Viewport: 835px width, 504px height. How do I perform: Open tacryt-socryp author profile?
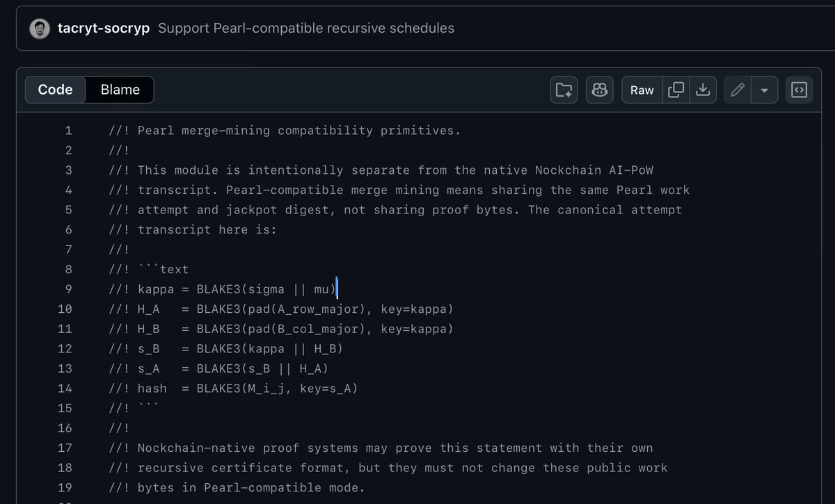(x=104, y=29)
